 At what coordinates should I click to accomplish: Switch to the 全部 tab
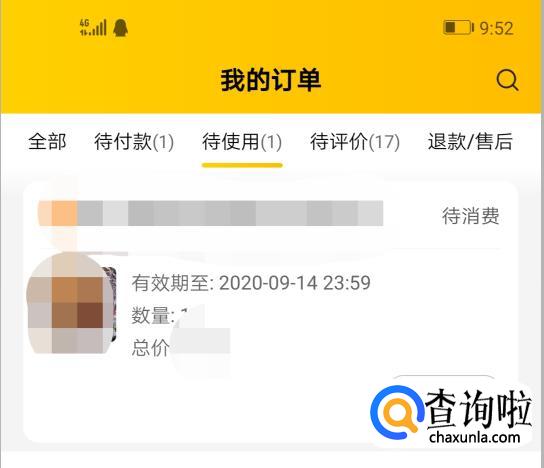click(x=47, y=142)
